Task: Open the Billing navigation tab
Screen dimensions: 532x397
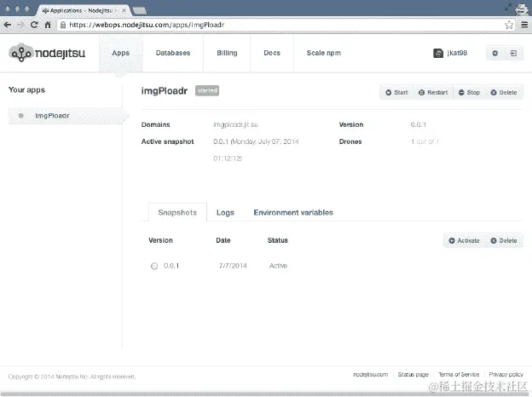Action: (x=227, y=53)
